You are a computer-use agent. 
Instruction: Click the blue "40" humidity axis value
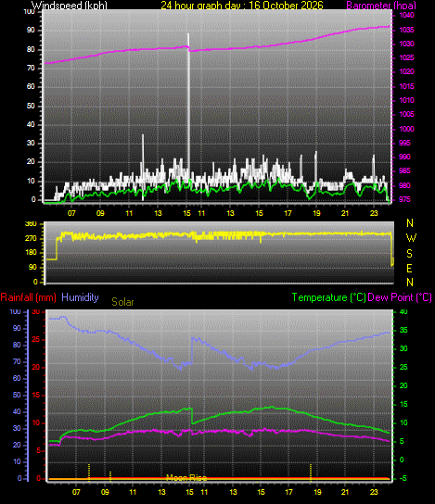point(17,411)
